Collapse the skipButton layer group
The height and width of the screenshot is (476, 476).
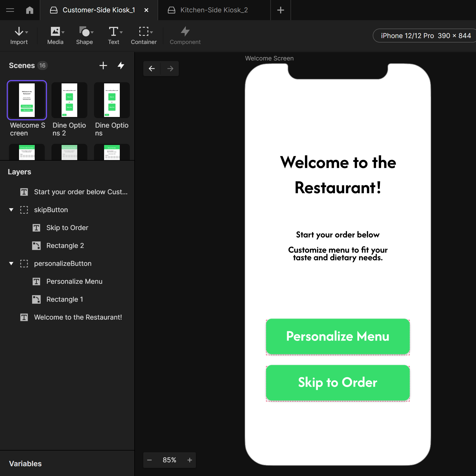point(11,210)
